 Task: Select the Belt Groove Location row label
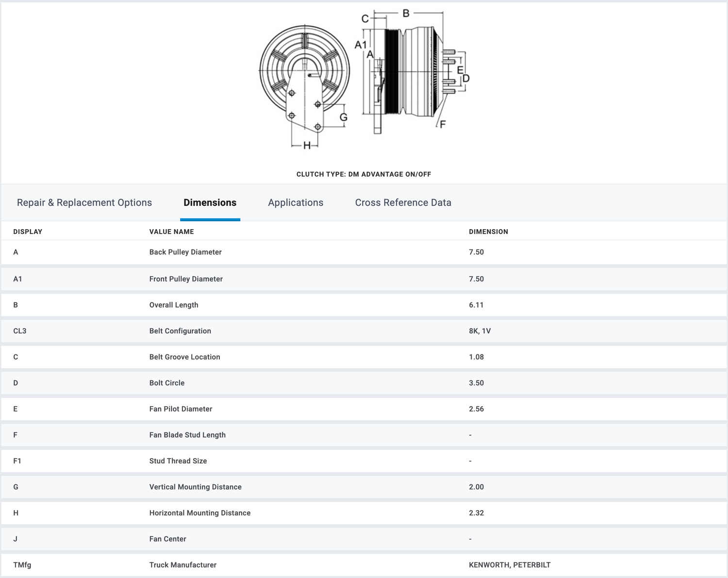tap(184, 357)
